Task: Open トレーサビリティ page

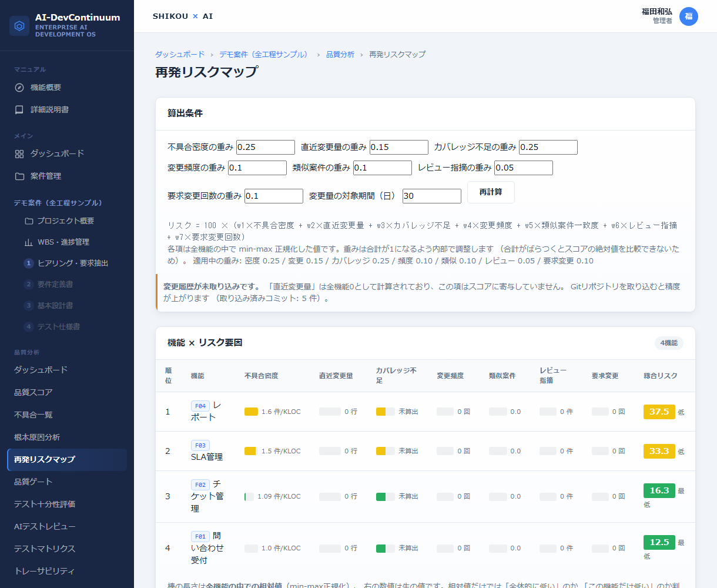Action: 67,572
